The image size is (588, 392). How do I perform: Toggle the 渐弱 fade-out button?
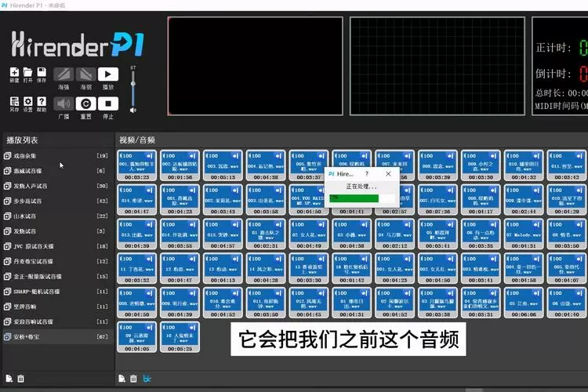click(x=86, y=74)
